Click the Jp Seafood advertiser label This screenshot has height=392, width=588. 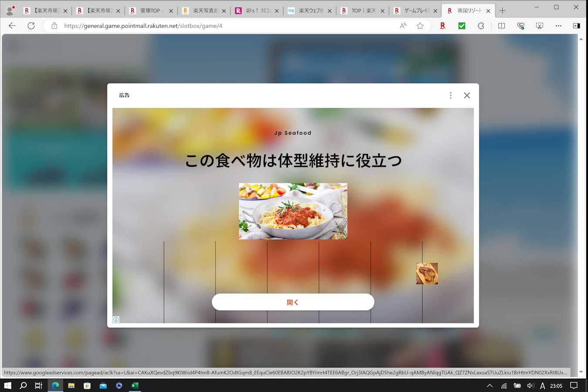[293, 133]
